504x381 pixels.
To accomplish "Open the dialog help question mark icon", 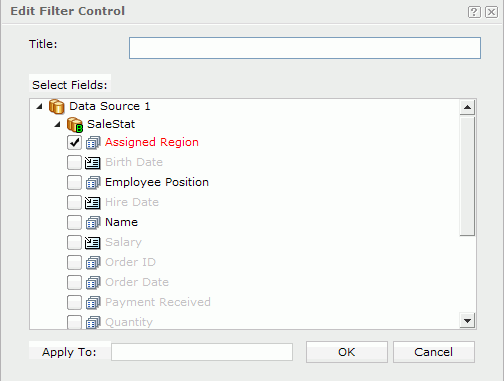I will [x=474, y=12].
